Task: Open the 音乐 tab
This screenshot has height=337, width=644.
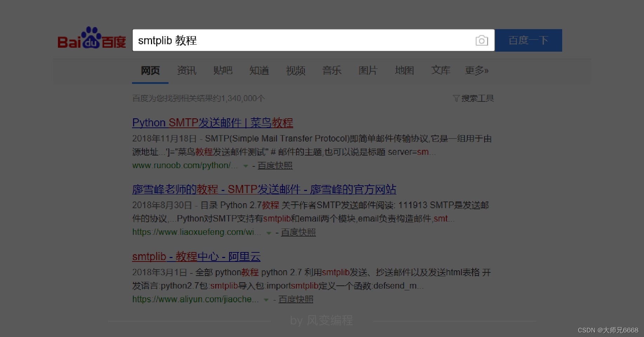Action: point(332,71)
